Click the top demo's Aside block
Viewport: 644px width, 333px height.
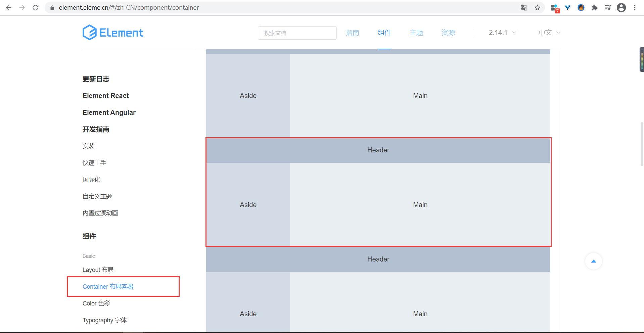248,96
